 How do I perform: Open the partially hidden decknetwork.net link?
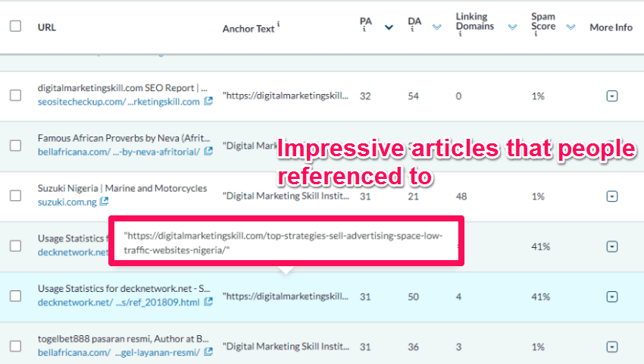73,252
